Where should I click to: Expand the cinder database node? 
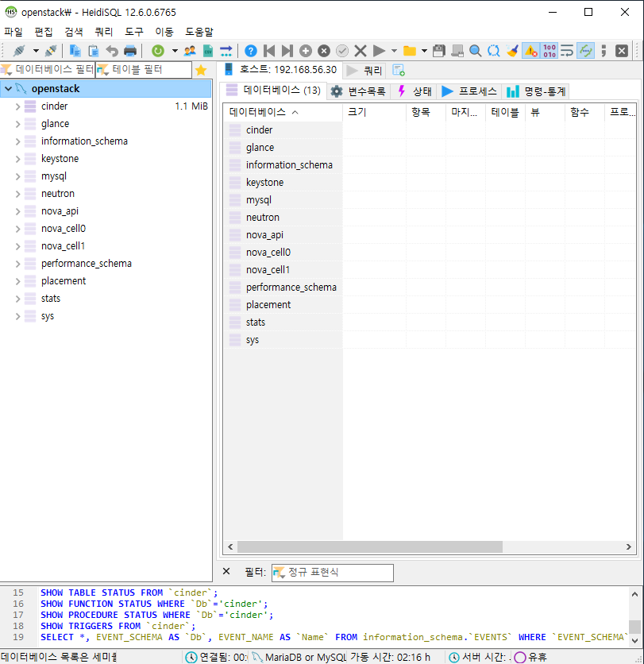click(x=17, y=106)
